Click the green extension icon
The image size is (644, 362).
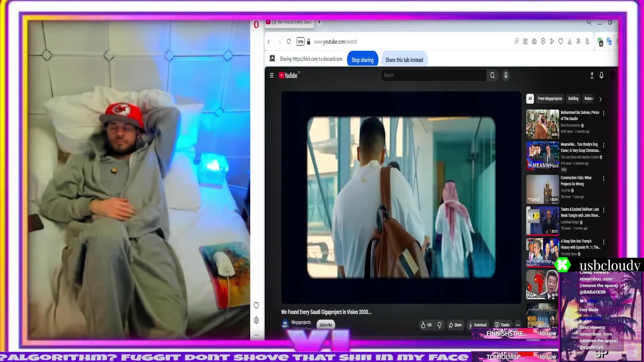pyautogui.click(x=600, y=42)
